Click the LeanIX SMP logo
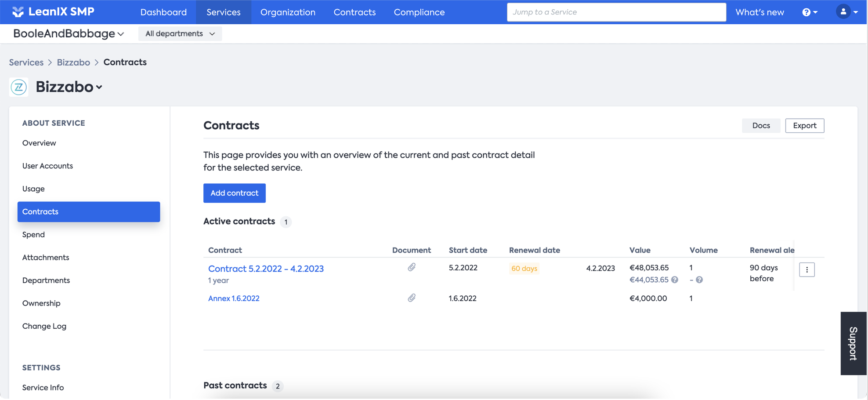 tap(53, 12)
